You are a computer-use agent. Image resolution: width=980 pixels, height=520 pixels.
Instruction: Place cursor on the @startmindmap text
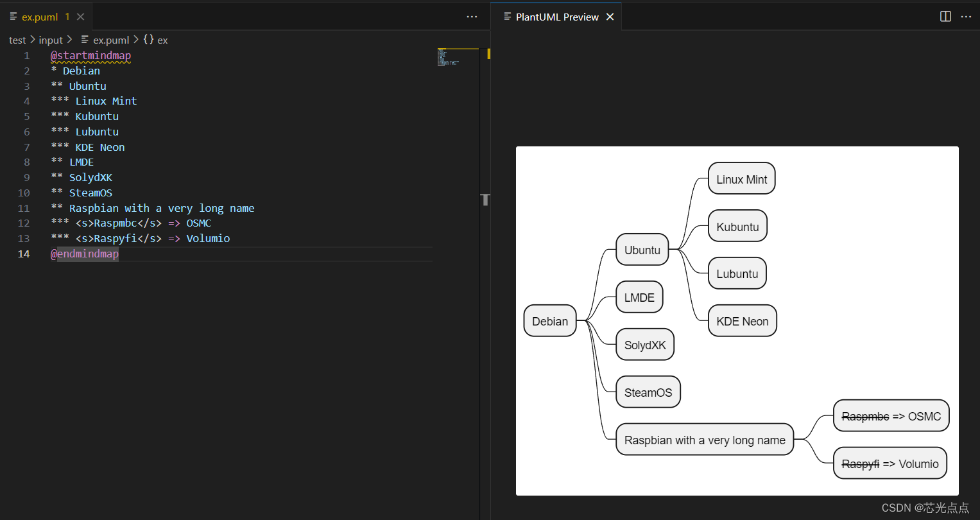click(x=90, y=55)
